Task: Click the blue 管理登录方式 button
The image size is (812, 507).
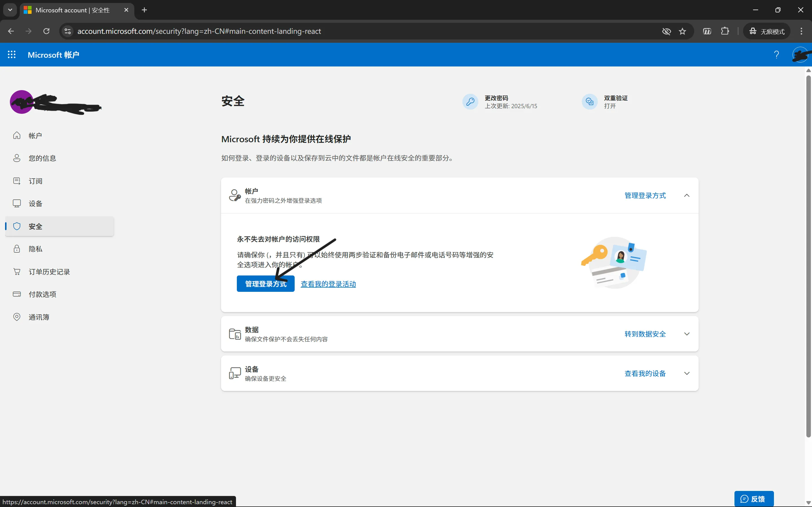Action: pos(265,284)
